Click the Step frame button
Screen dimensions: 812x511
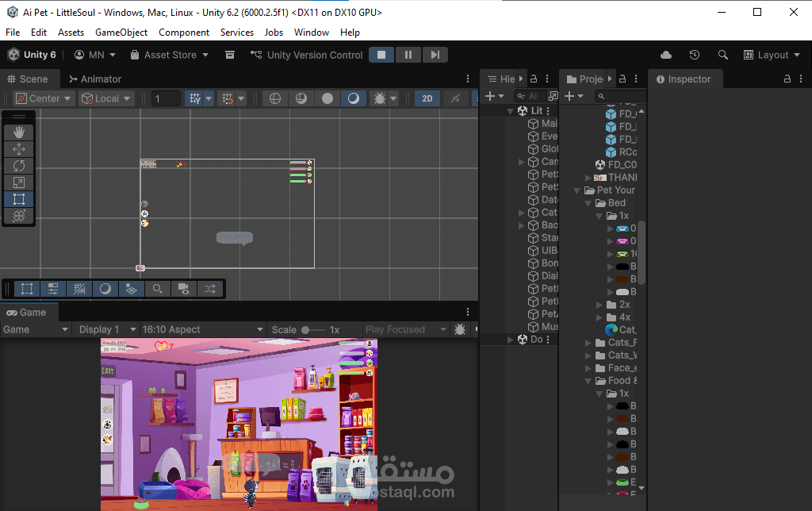click(x=435, y=55)
